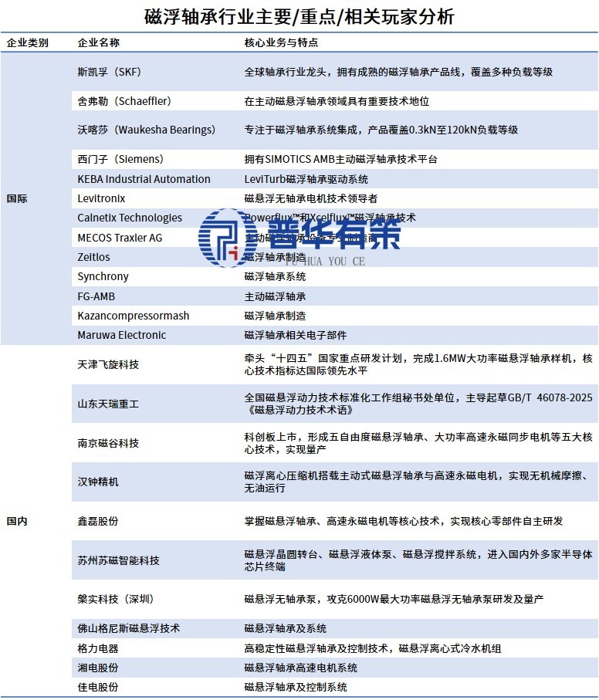Click Synchrony's description 磁浮轴承系统
The width and height of the screenshot is (599, 700).
coord(276,277)
